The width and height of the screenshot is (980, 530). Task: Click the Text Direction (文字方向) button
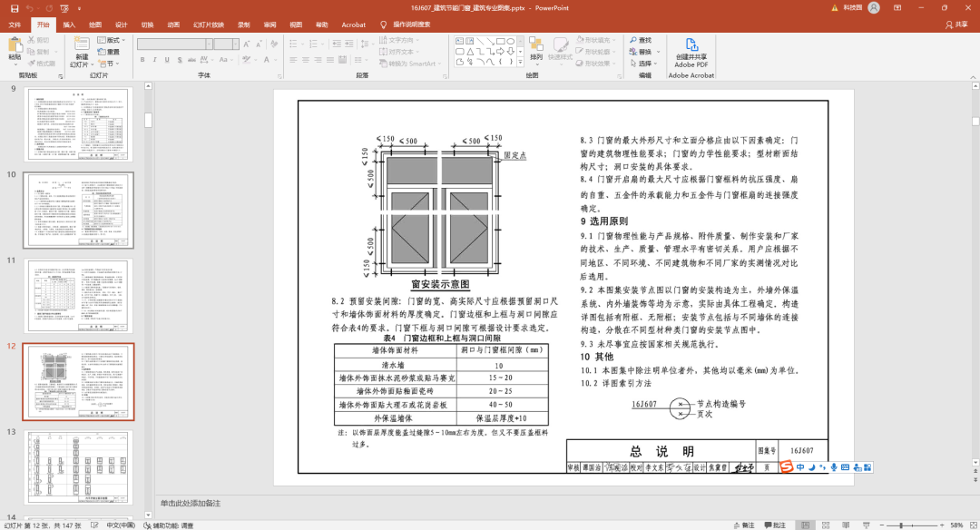[x=400, y=40]
